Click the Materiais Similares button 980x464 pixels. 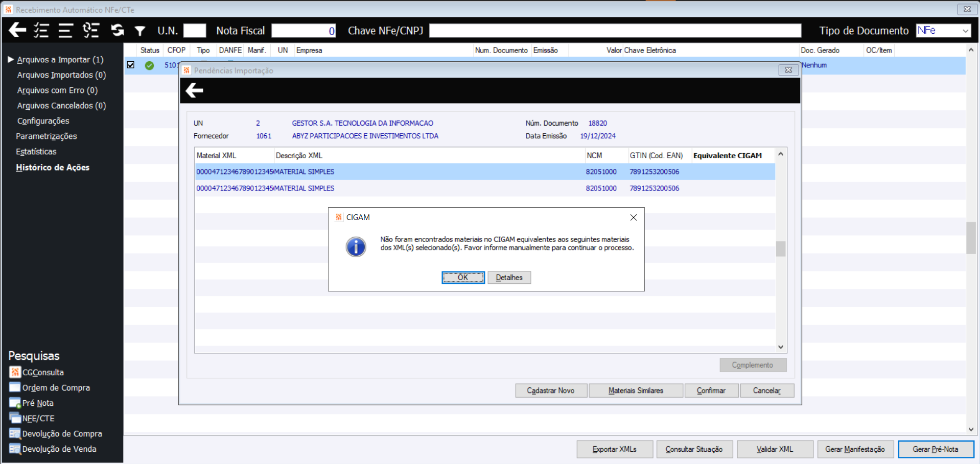(636, 390)
